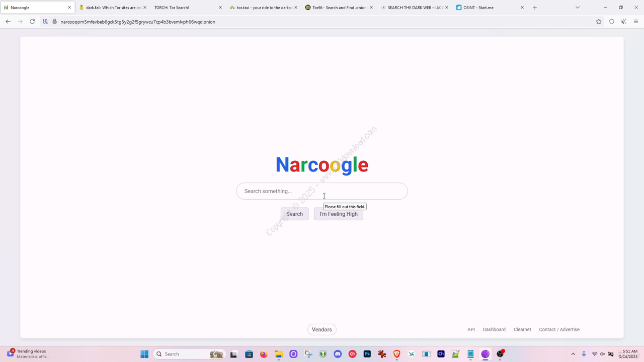Click the onion site security icon
The width and height of the screenshot is (644, 362).
coord(55,22)
